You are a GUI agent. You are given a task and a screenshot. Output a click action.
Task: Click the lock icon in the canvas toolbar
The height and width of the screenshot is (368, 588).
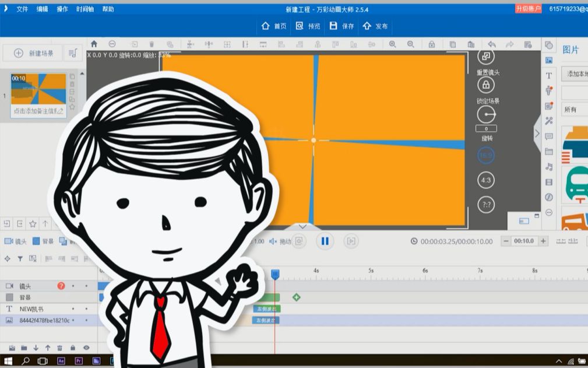432,44
